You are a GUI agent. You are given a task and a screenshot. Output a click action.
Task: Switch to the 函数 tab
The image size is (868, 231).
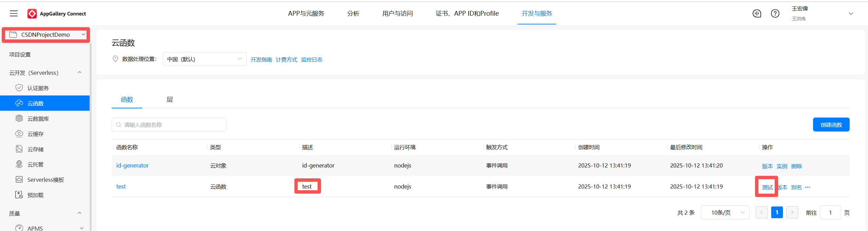[127, 100]
